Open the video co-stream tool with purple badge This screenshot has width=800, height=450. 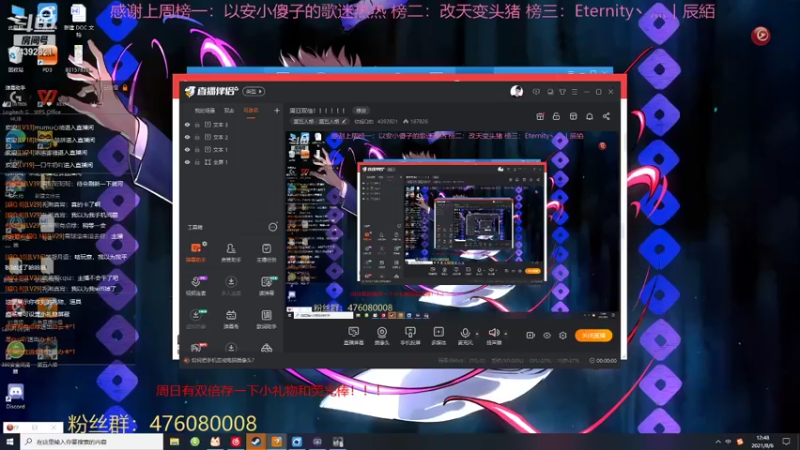point(196,286)
